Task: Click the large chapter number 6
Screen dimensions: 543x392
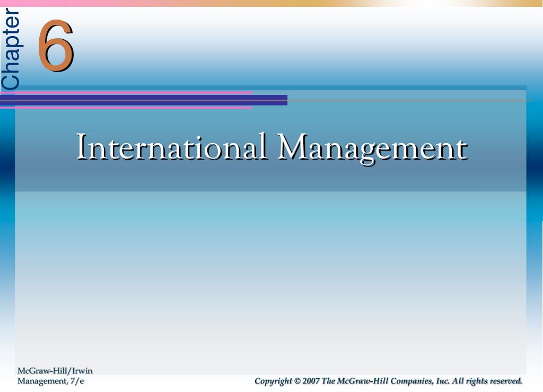Action: tap(56, 46)
